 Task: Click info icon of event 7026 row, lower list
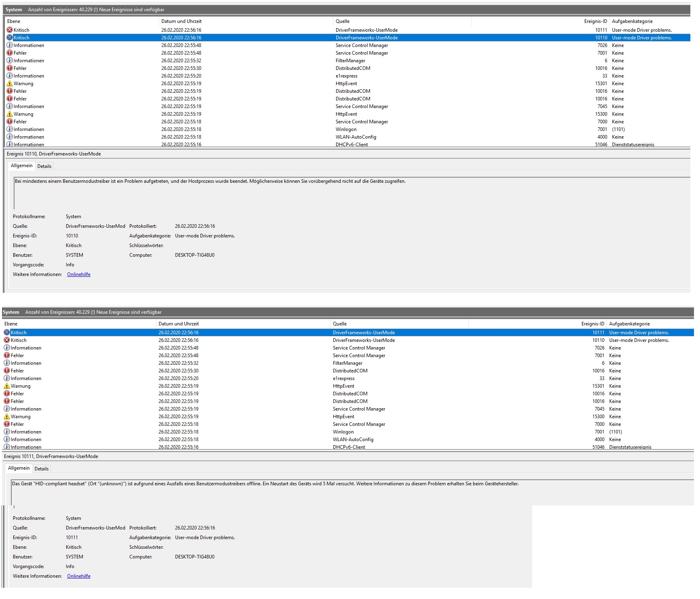7,348
